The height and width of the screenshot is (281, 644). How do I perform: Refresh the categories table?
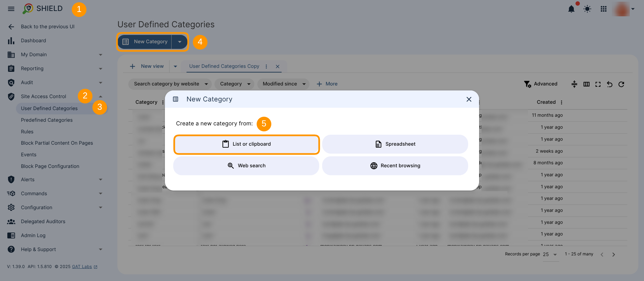(x=621, y=84)
